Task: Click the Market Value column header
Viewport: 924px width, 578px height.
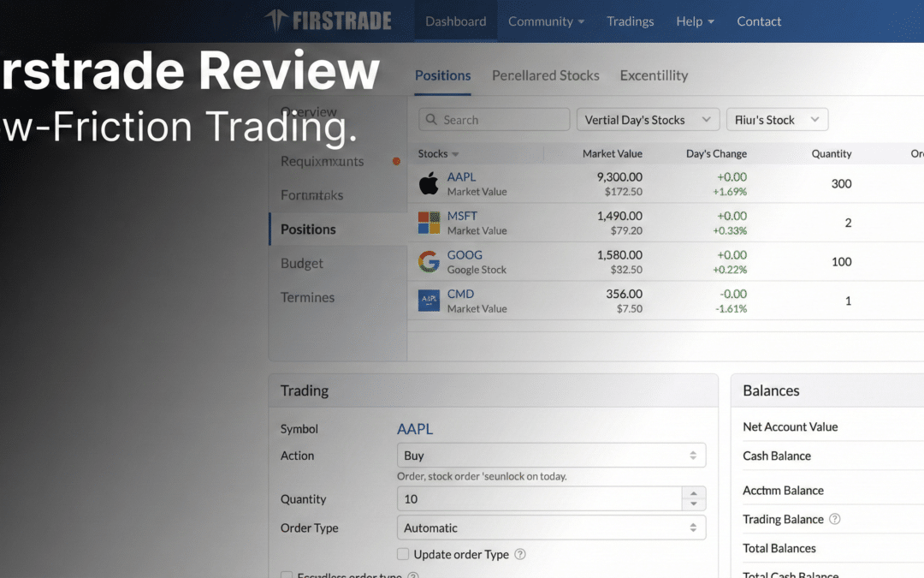Action: click(613, 154)
